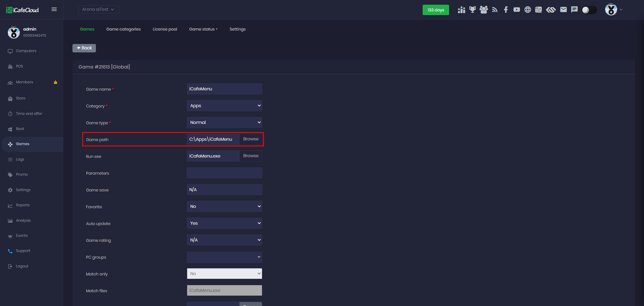644x306 pixels.
Task: Open the Category dropdown showing Apps
Action: 224,106
